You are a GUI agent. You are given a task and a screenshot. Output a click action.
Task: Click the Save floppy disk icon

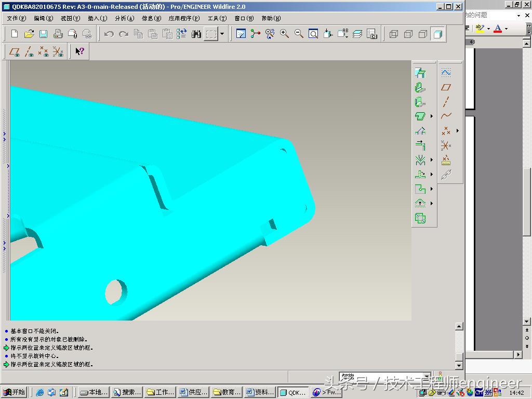coord(44,34)
